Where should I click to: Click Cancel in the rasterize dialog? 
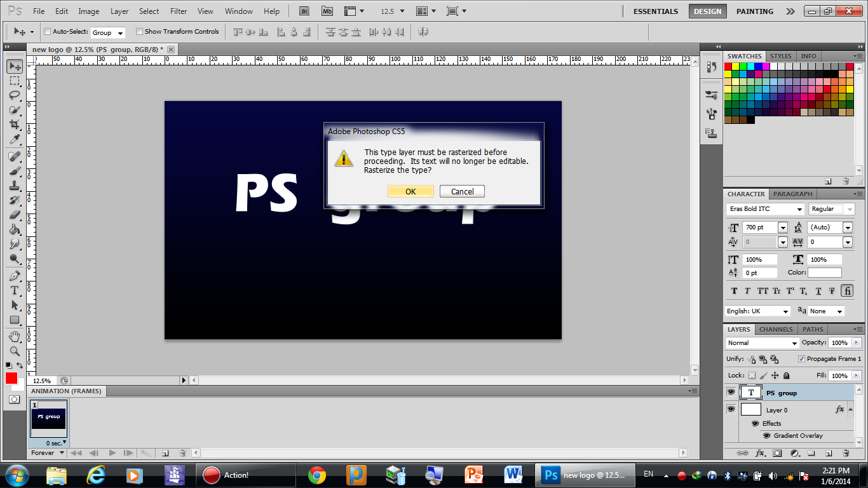tap(462, 191)
